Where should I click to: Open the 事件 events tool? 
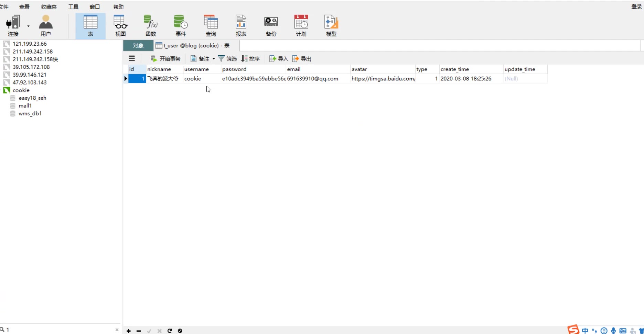181,26
